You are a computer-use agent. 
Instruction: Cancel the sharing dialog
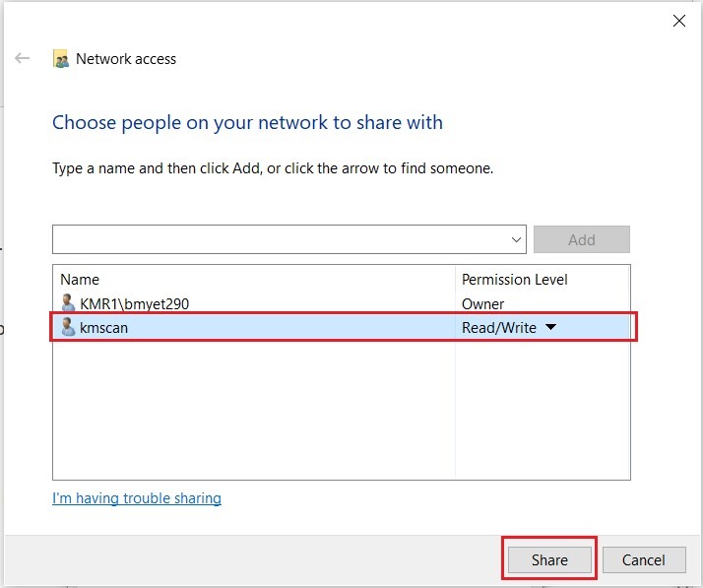coord(644,559)
